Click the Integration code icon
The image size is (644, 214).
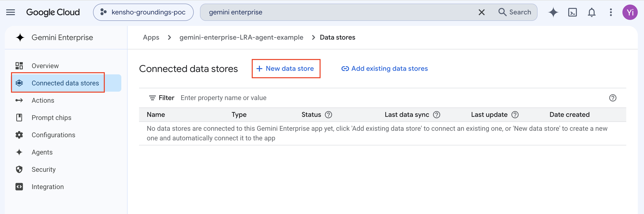19,187
